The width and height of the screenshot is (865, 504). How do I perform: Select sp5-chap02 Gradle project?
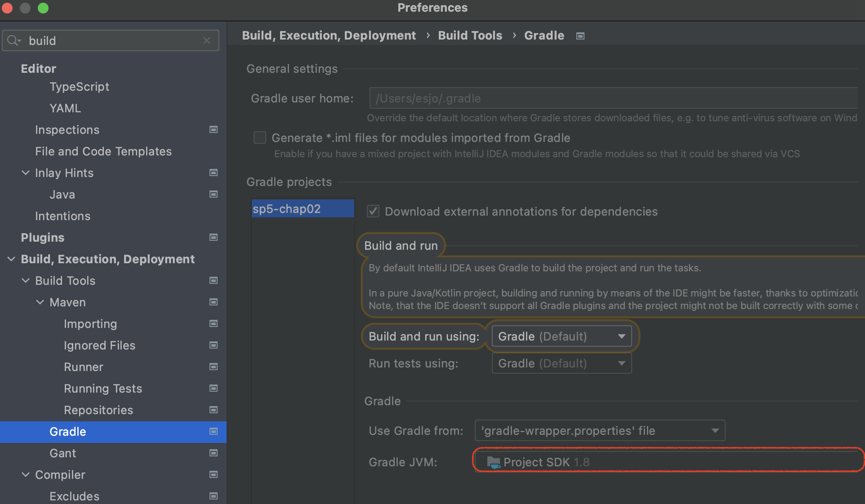(303, 208)
